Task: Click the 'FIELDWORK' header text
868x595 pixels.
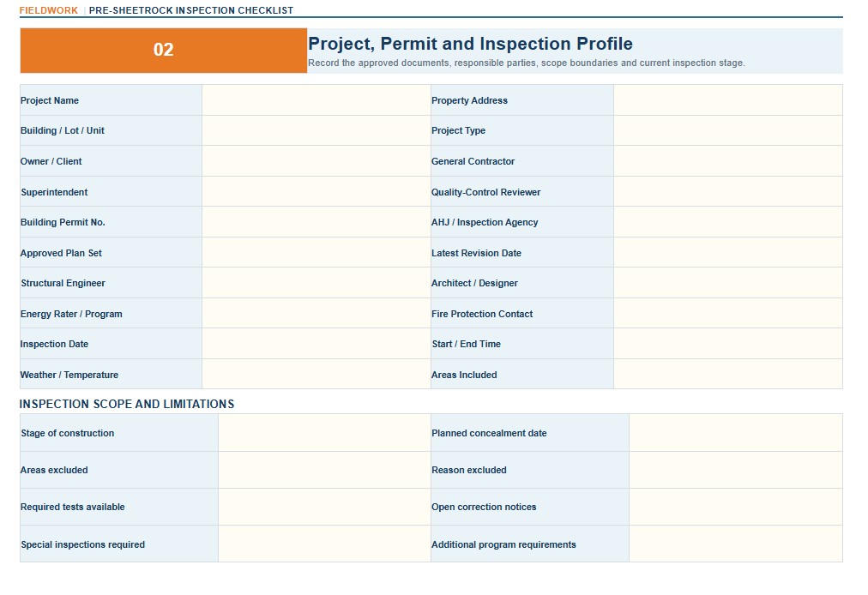Action: pos(49,10)
